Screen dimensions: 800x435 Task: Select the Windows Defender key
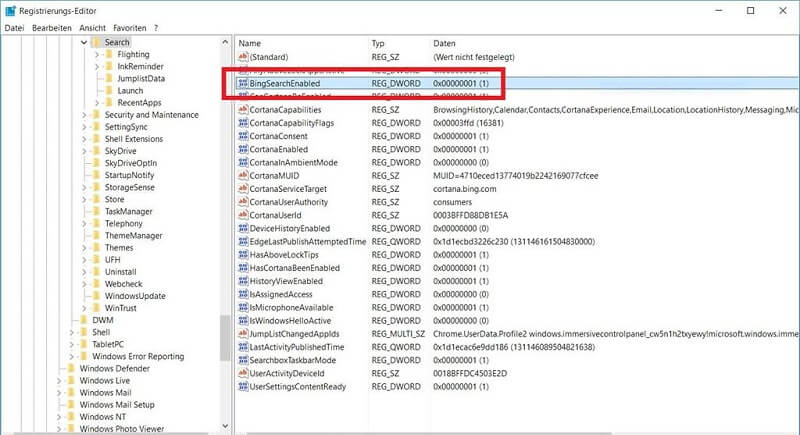[115, 368]
